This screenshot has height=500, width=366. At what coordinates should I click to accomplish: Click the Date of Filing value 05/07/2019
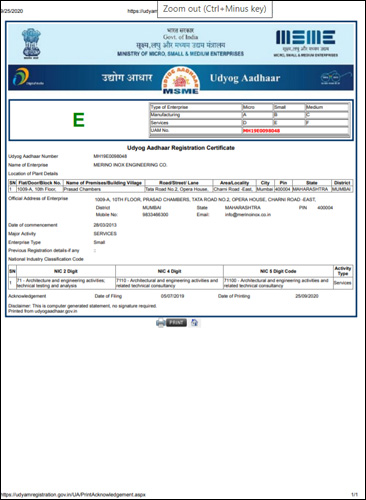click(x=172, y=296)
